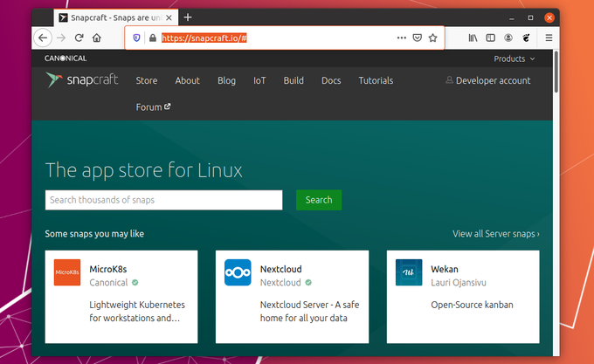Click the Nextcloud app icon
The height and width of the screenshot is (364, 594).
point(238,272)
